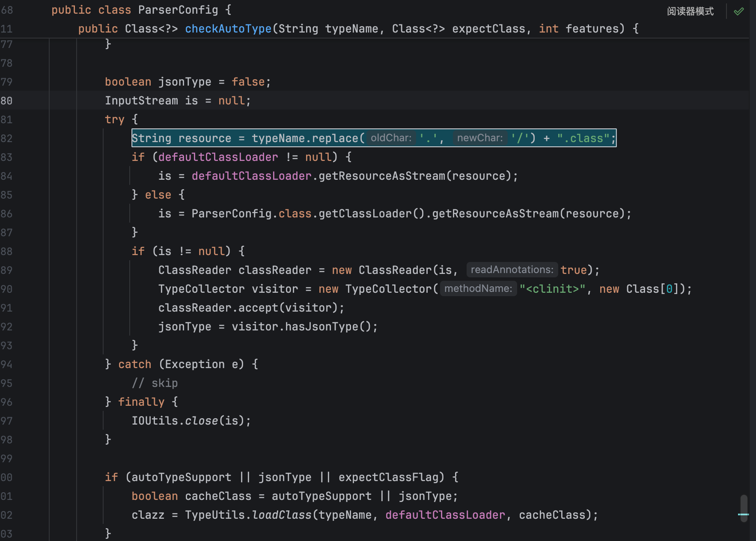Click the '// skip' comment
This screenshot has height=541, width=756.
(x=155, y=383)
